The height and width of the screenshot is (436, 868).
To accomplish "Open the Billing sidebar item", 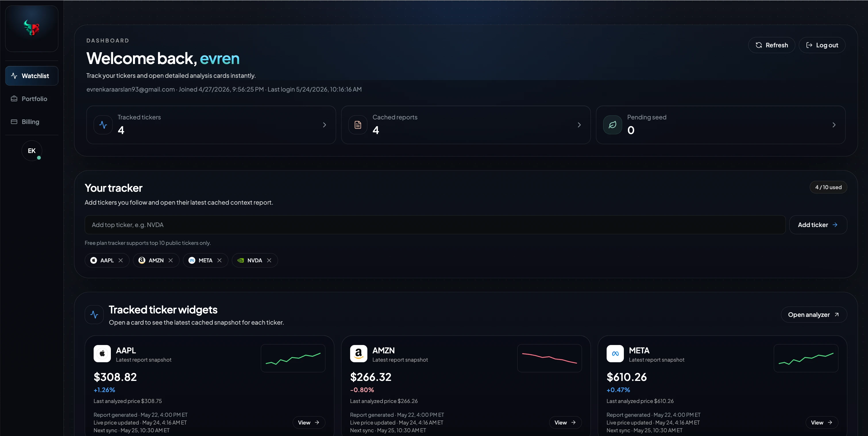I will pos(32,121).
